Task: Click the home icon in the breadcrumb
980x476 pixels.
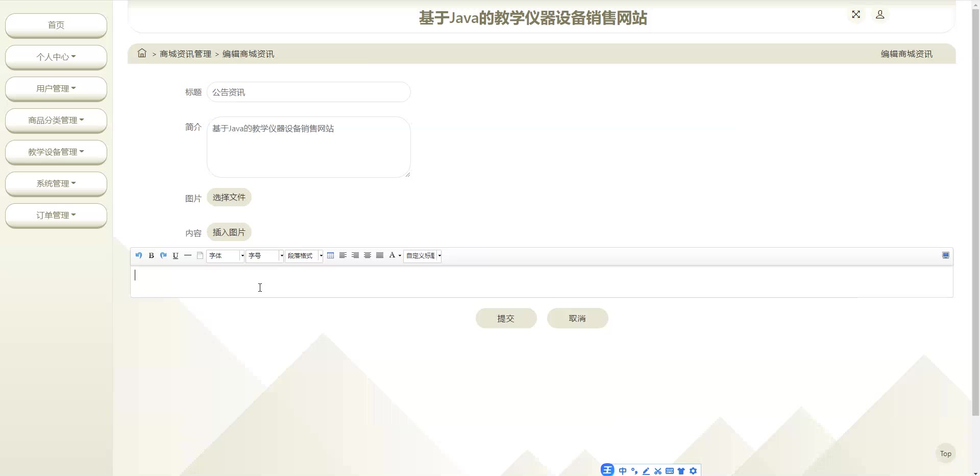Action: pyautogui.click(x=142, y=53)
